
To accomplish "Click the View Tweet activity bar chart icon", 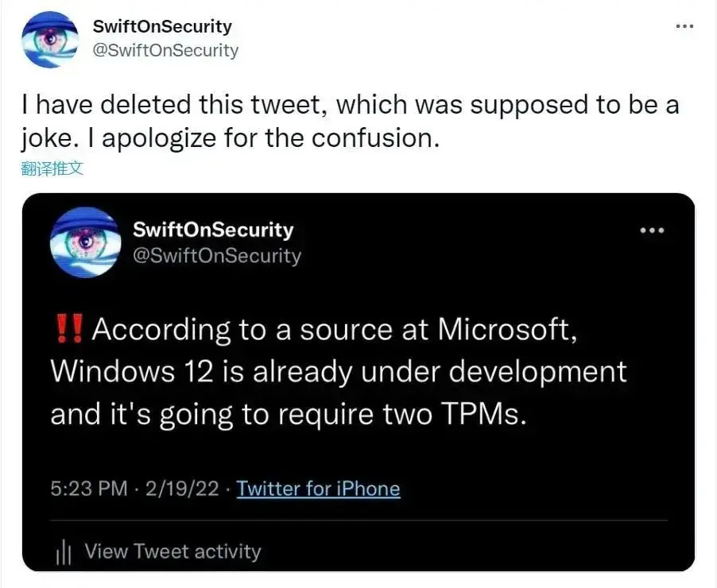I will click(64, 552).
